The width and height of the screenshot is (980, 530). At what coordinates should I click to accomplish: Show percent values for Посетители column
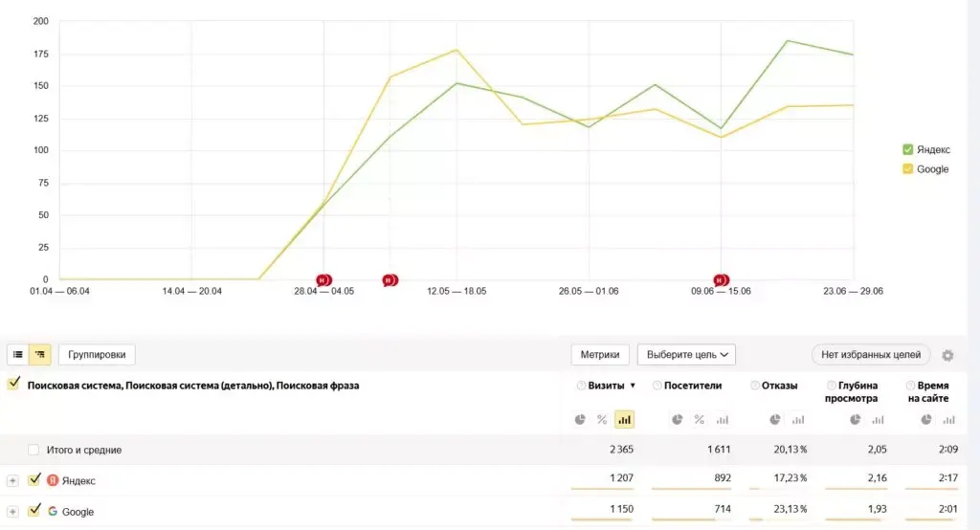[700, 419]
